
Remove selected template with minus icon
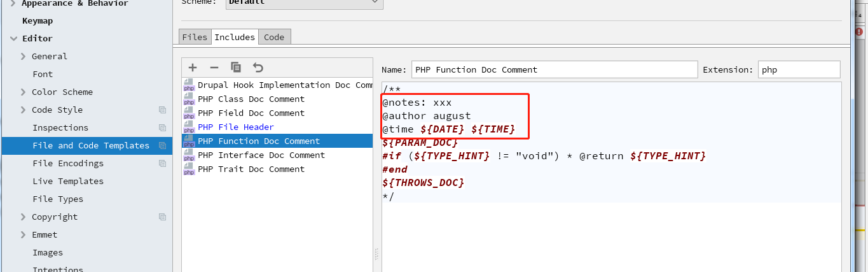pos(214,67)
